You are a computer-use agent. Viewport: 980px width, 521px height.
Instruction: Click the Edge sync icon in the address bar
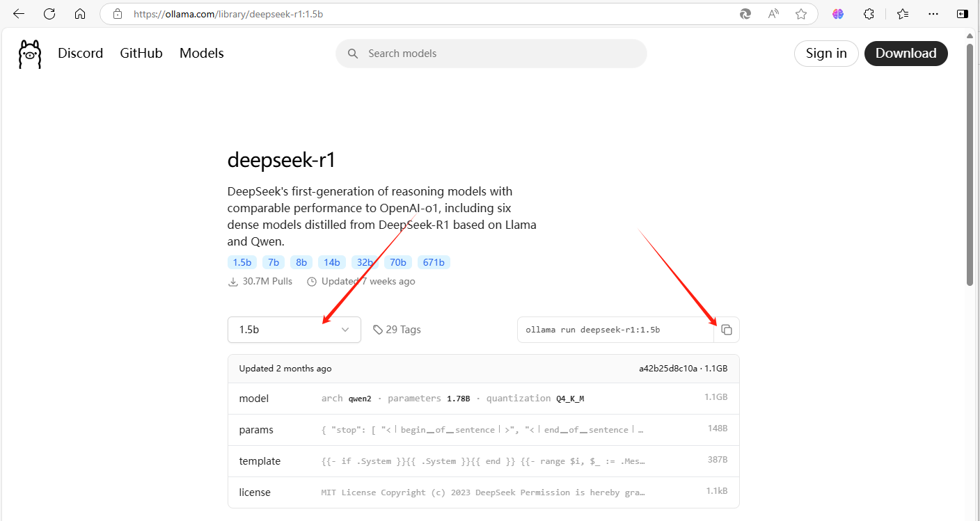(x=745, y=13)
